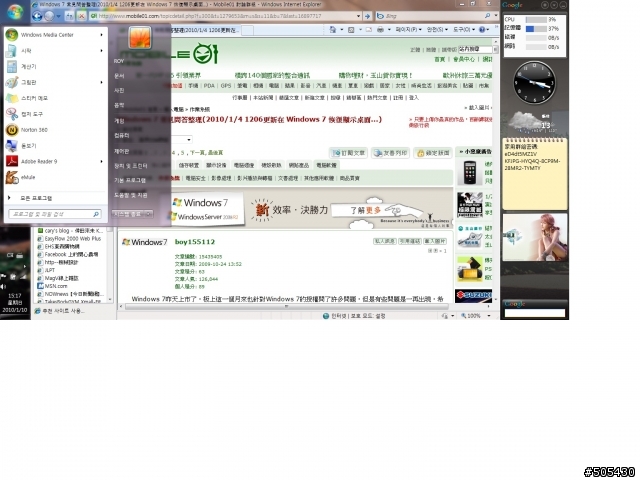
Task: Open 사진 (Pictures) in Start menu
Action: (119, 90)
